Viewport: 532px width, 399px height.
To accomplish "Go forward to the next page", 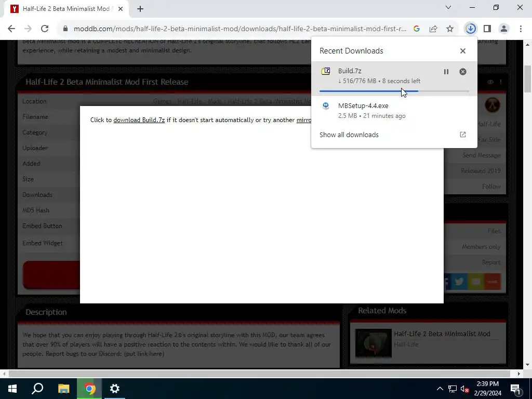I will 28,29.
